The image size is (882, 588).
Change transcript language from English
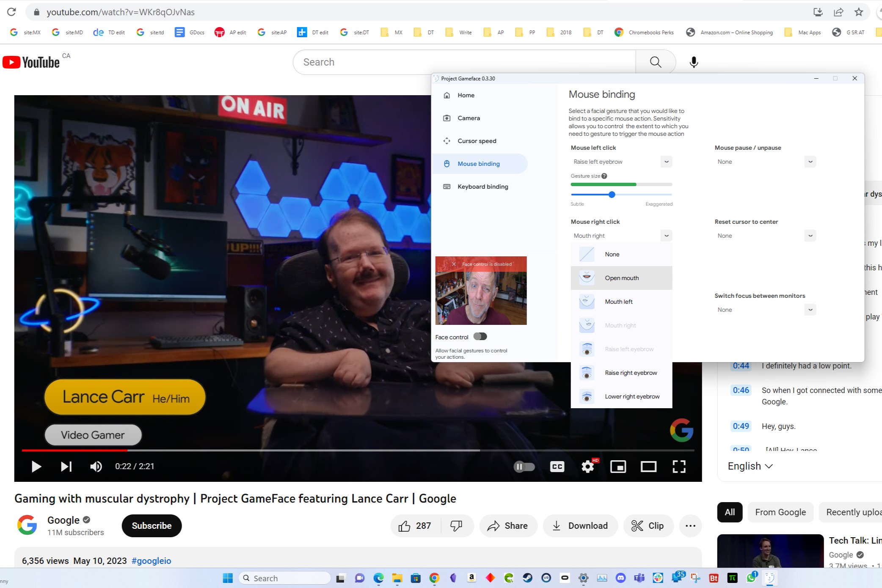coord(750,466)
